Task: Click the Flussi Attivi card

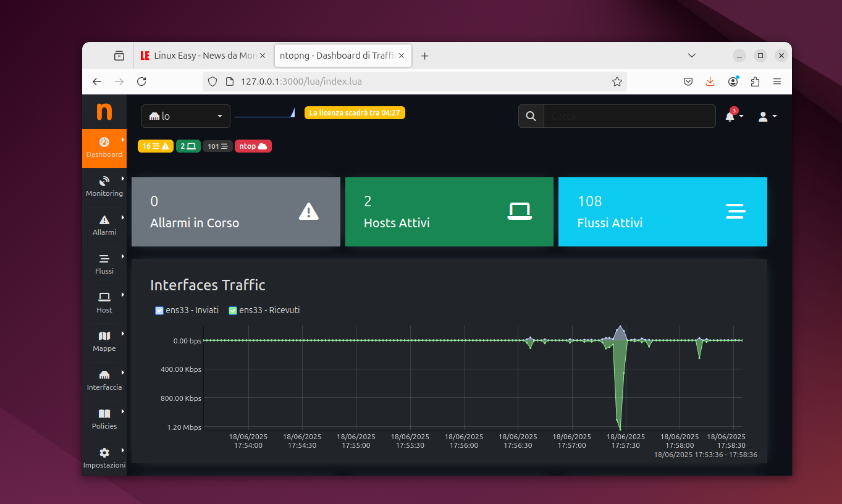Action: [x=662, y=212]
